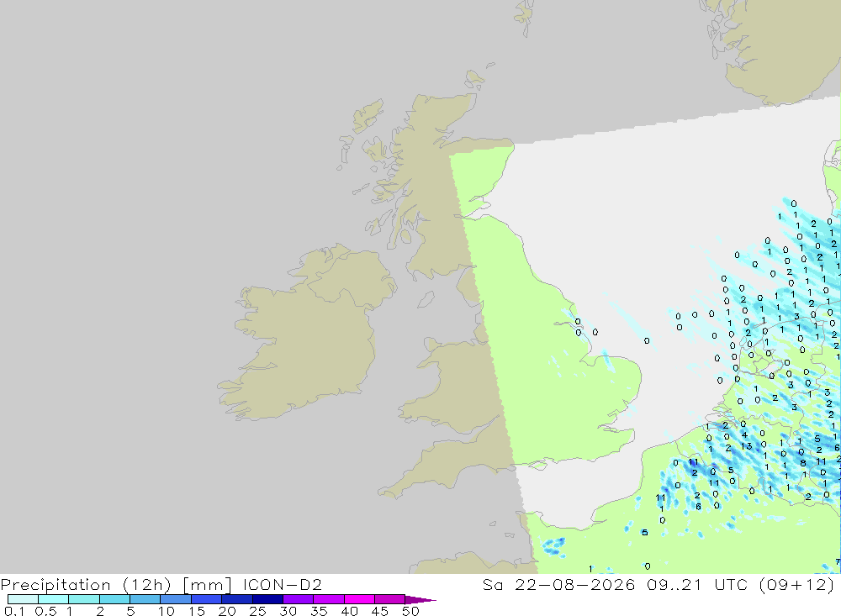841x616 pixels.
Task: Click the darkest navy 25 mm legend swatch
Action: (267, 599)
